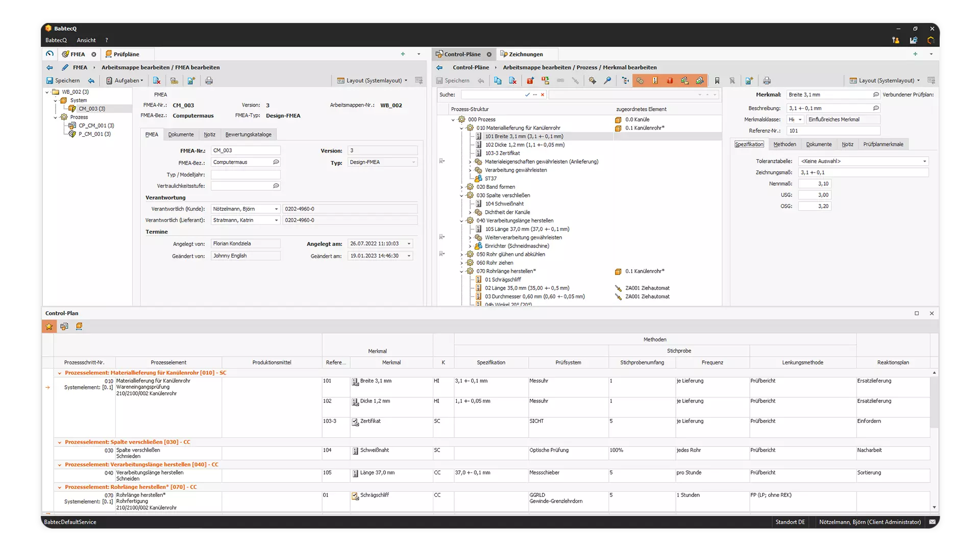Image resolution: width=980 pixels, height=551 pixels.
Task: Click third icon in Control-Plan panel toolbar
Action: [79, 327]
